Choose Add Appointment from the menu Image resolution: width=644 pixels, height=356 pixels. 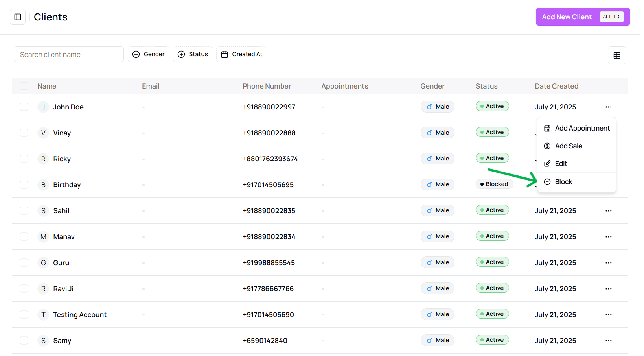tap(577, 128)
